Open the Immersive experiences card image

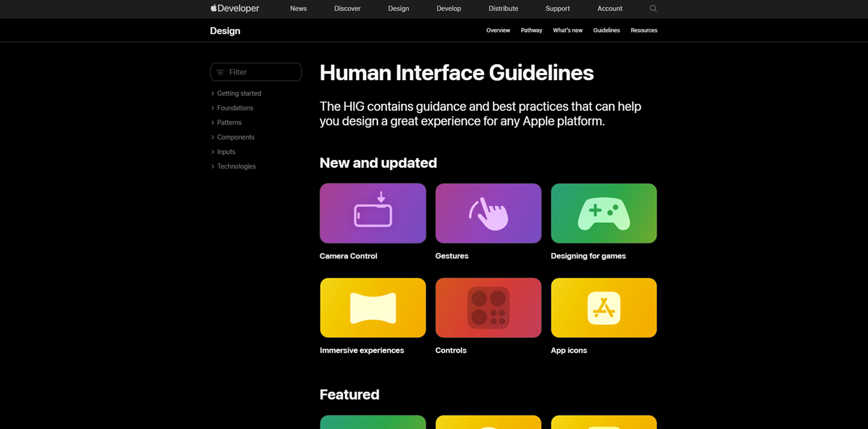coord(373,308)
